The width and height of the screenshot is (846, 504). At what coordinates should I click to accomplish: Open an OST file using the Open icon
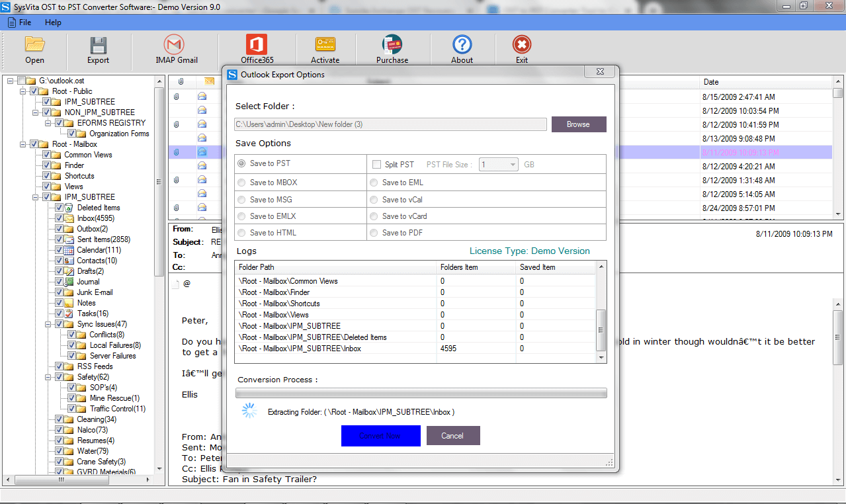coord(34,49)
